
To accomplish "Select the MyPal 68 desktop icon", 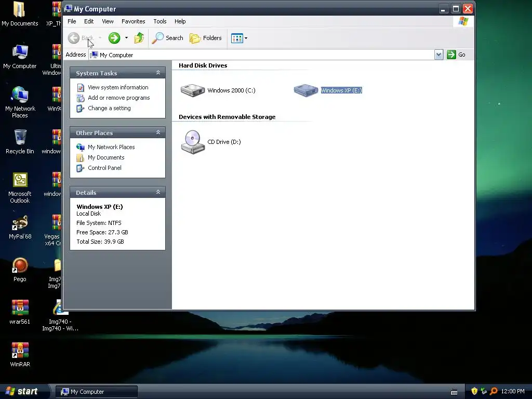I will (20, 228).
